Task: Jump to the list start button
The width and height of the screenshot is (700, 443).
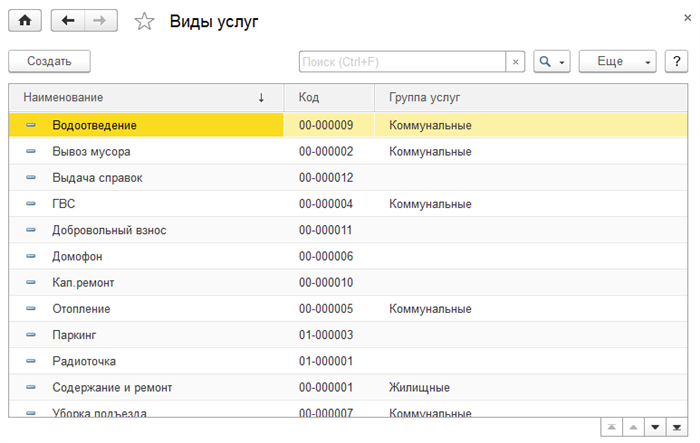Action: coord(612,427)
